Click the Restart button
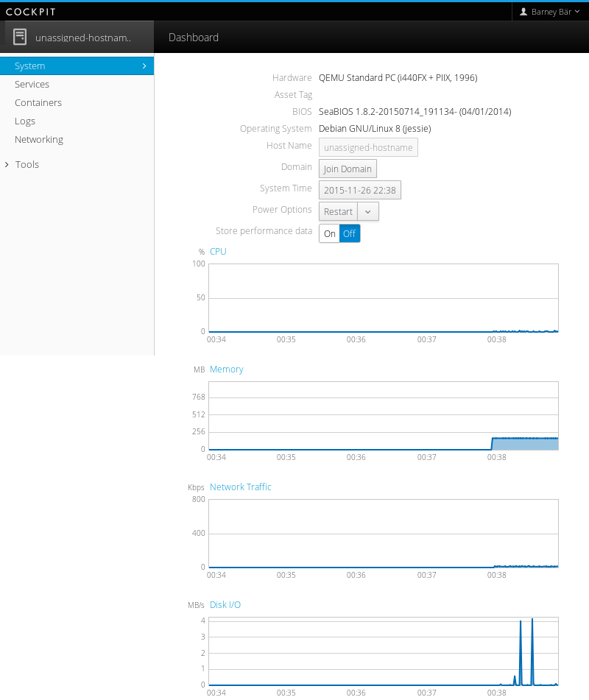589x700 pixels. [x=338, y=212]
